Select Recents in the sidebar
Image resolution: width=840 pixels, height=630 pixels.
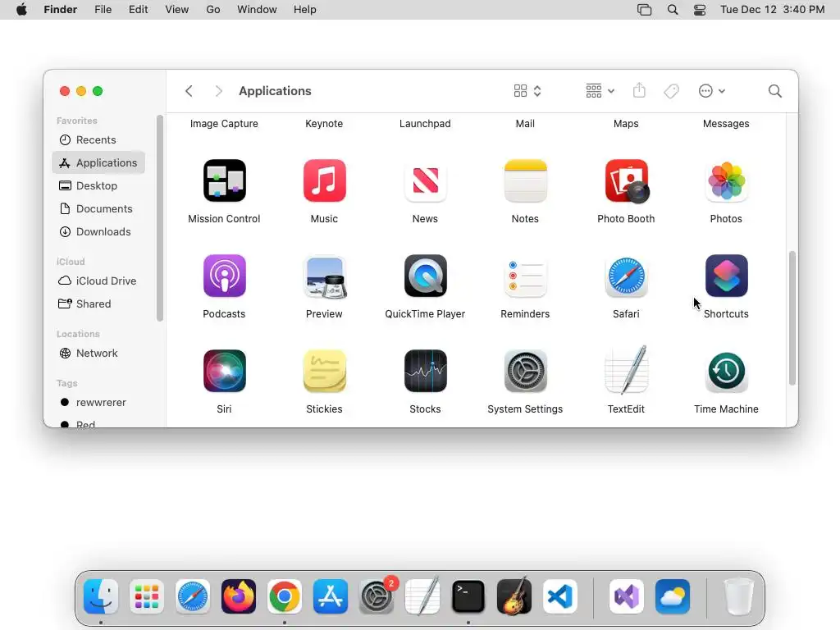tap(98, 139)
